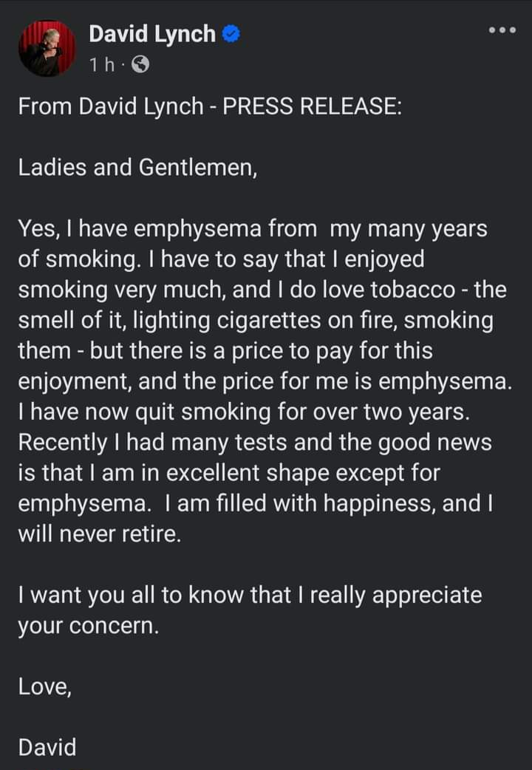Click the "David" signature at the bottom
Image resolution: width=532 pixels, height=770 pixels.
pos(47,747)
